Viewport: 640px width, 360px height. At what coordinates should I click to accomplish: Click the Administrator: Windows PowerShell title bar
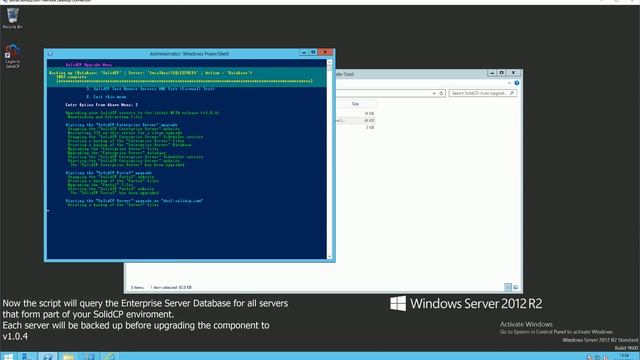tap(189, 53)
